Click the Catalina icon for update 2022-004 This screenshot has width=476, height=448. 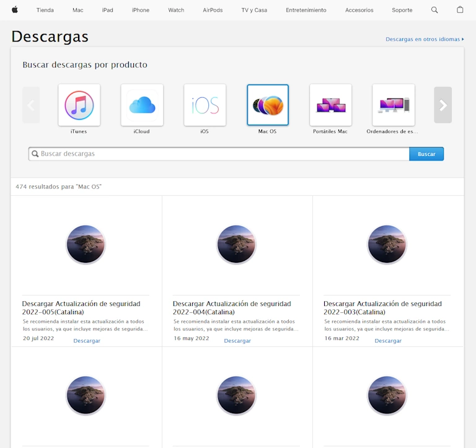pos(237,244)
